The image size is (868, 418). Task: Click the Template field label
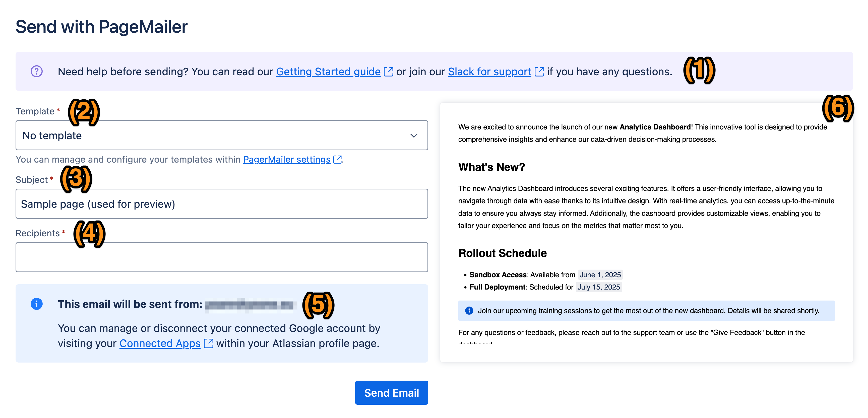coord(35,111)
